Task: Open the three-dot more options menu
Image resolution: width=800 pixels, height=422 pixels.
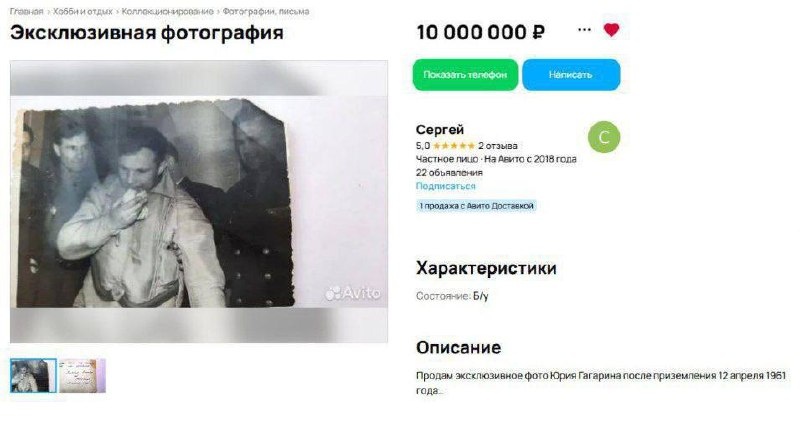Action: tap(584, 30)
